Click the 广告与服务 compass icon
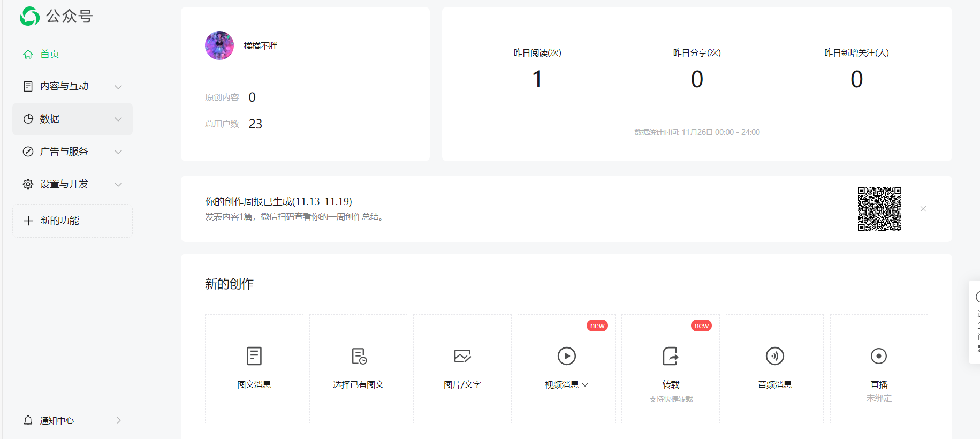 (28, 152)
